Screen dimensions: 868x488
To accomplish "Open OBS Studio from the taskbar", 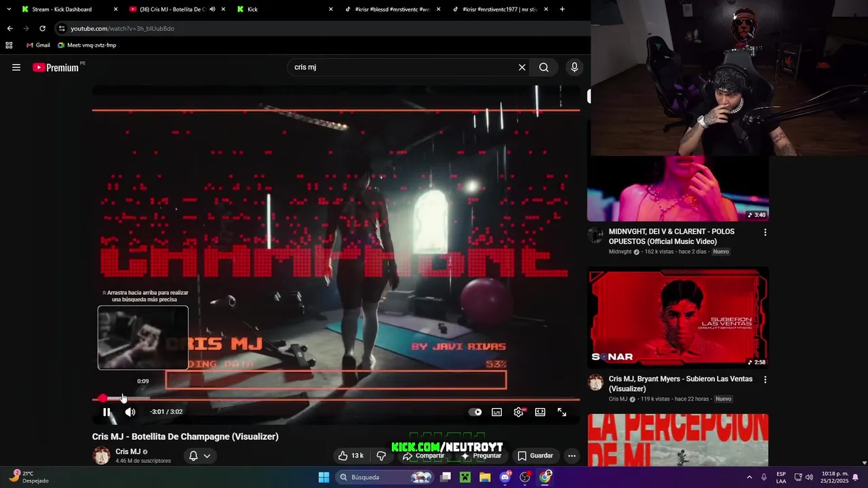I will [525, 477].
